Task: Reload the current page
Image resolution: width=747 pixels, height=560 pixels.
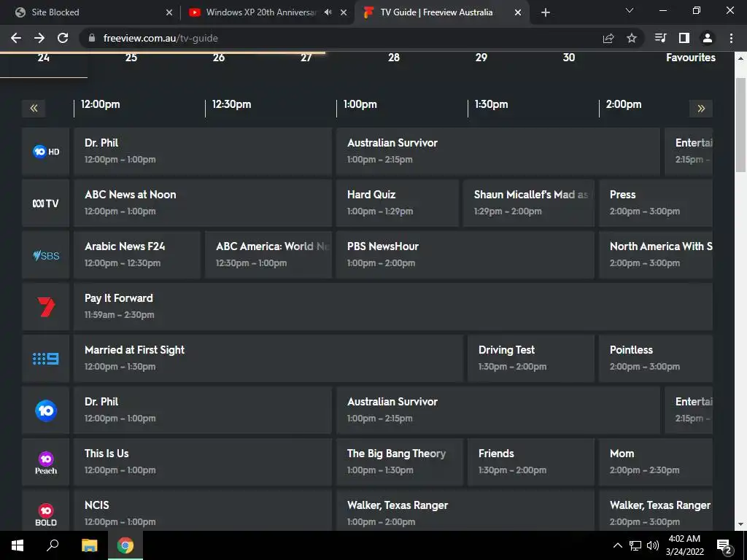Action: [x=63, y=38]
